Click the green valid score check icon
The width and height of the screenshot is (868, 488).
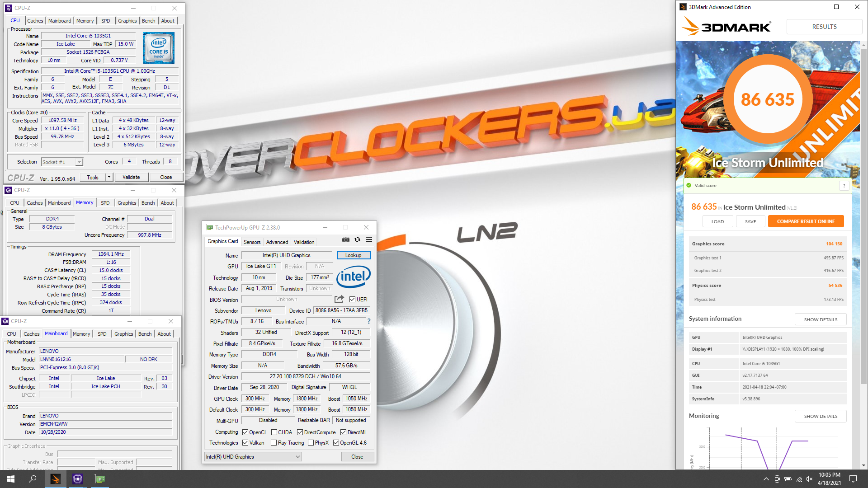689,186
